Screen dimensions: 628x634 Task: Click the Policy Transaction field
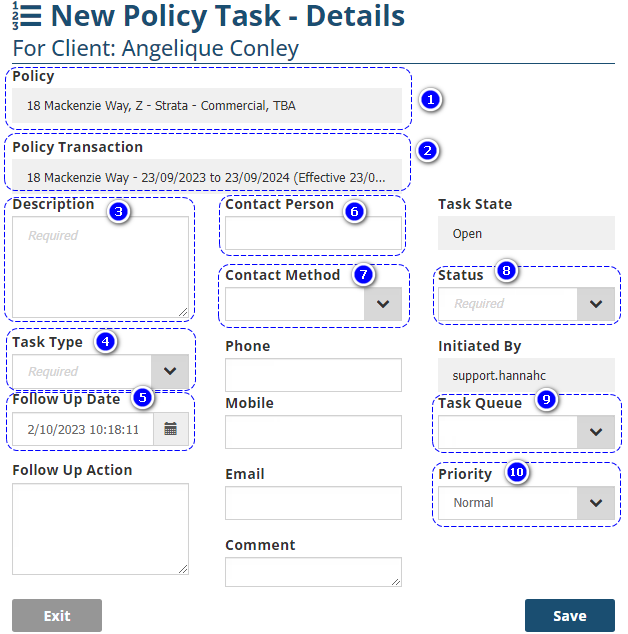[x=207, y=176]
